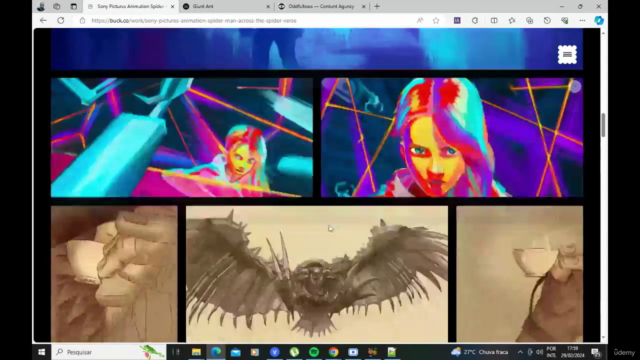Show hidden system tray icons

520,352
